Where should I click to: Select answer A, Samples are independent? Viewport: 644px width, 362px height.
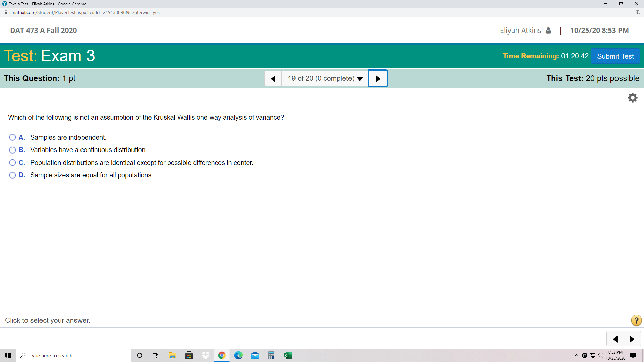[x=12, y=137]
